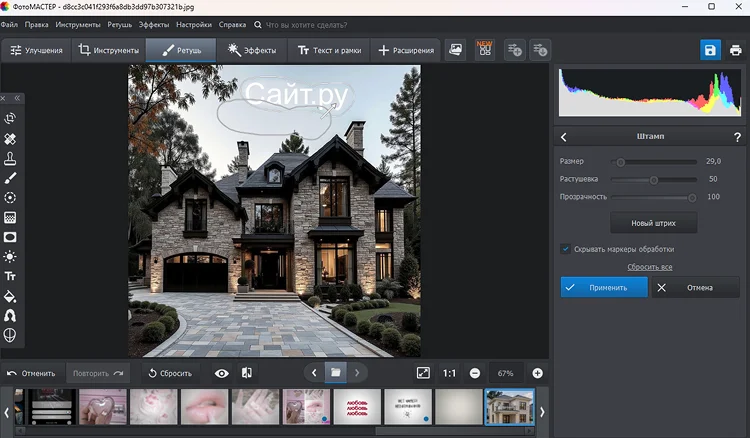The image size is (750, 438).
Task: Click the Сбросить все link
Action: click(x=650, y=267)
